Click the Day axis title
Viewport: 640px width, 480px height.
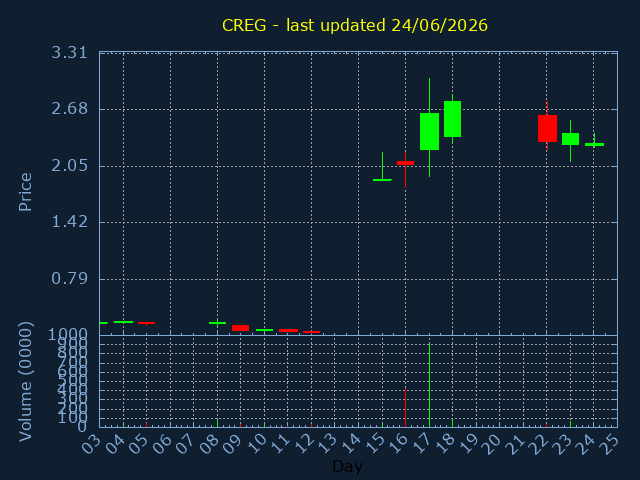(x=347, y=466)
